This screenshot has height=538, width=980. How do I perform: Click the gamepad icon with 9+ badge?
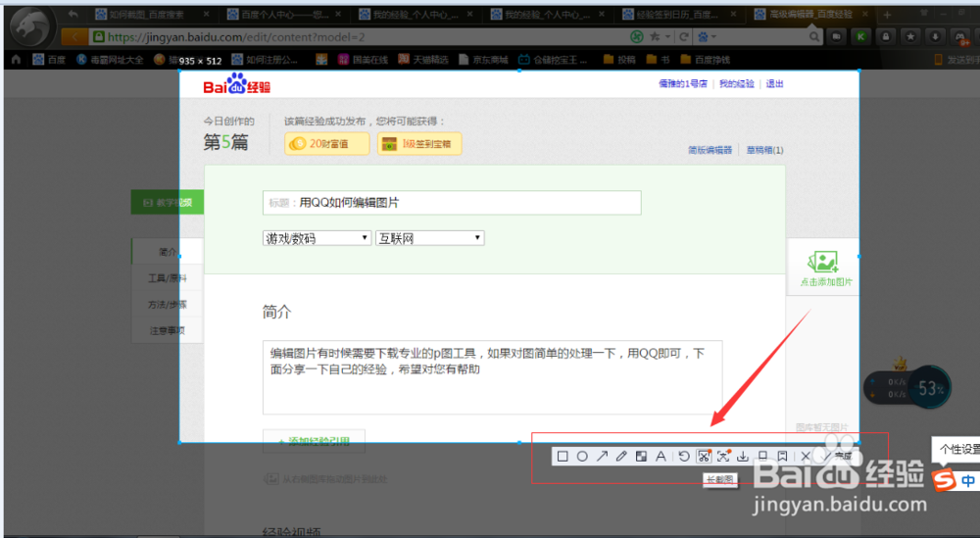pyautogui.click(x=960, y=37)
